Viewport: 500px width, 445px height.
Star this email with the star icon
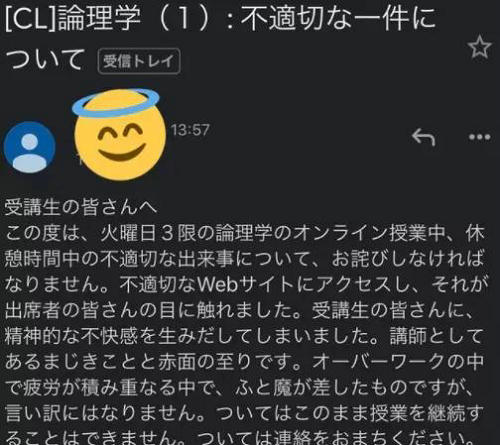(x=479, y=47)
